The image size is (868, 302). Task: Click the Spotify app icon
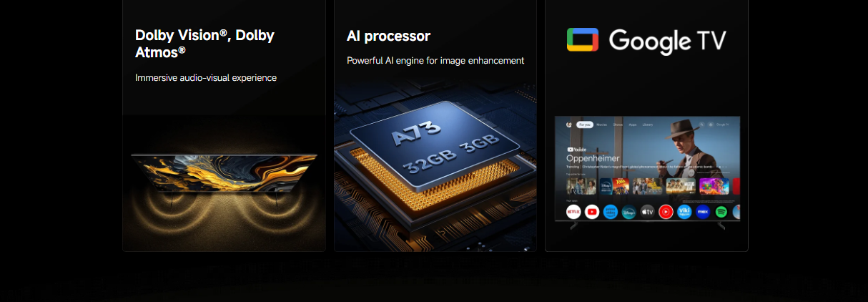click(721, 212)
